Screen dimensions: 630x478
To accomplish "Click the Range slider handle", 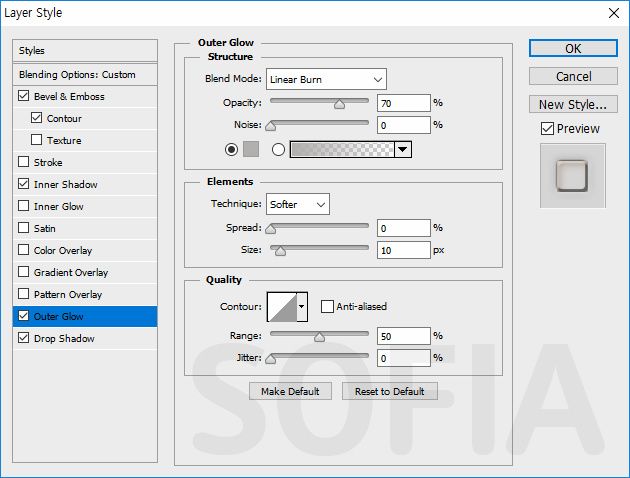I will (319, 337).
